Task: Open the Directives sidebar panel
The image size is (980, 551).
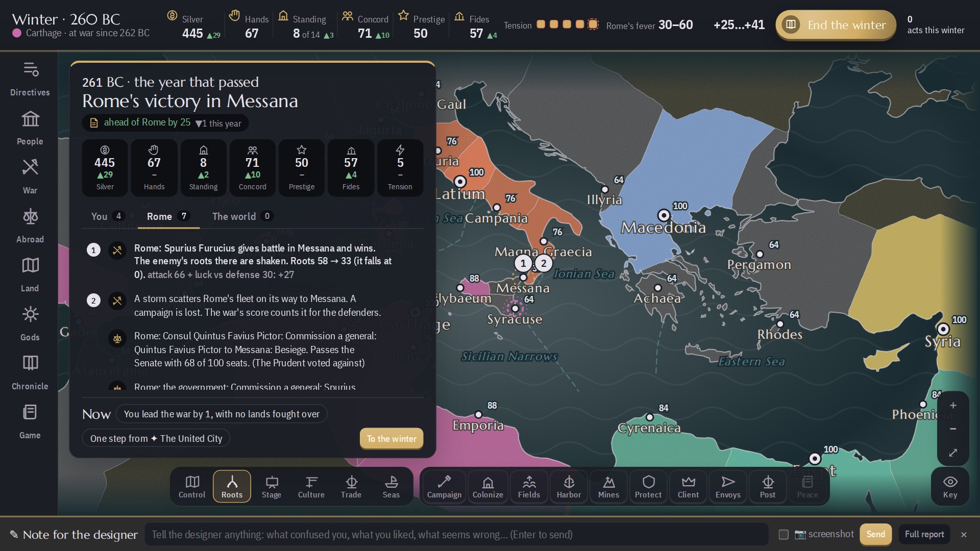Action: [30, 79]
